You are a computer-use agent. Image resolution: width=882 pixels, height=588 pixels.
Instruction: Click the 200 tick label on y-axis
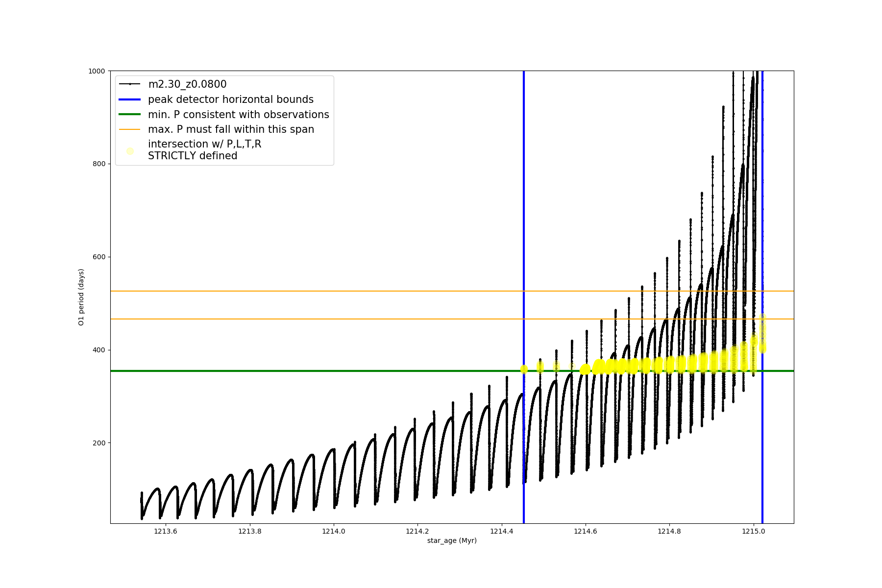99,443
